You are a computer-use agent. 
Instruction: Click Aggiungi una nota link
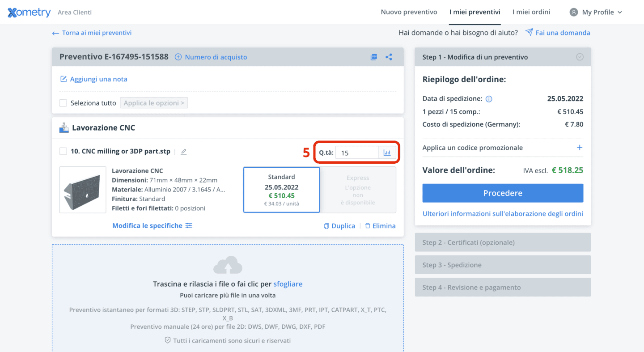click(x=99, y=79)
